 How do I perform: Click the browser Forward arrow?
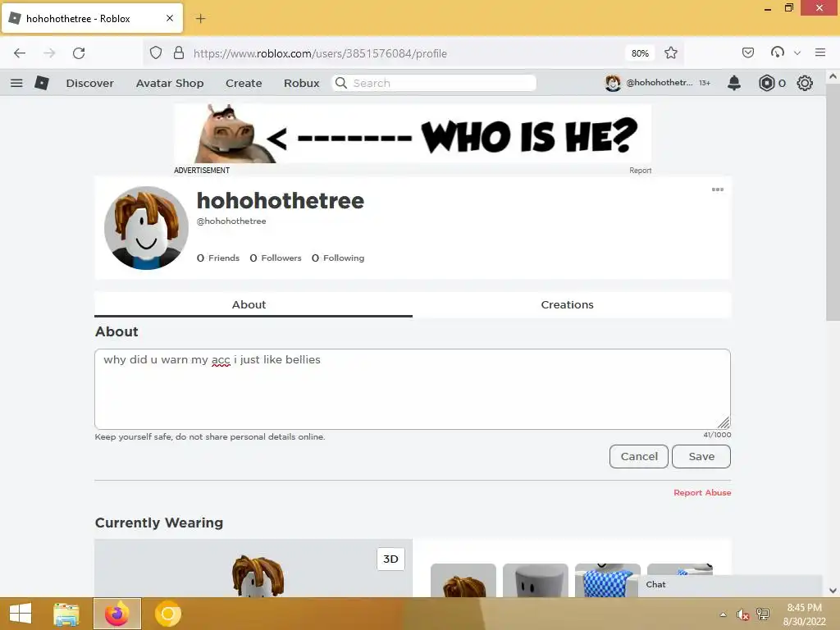(x=49, y=53)
